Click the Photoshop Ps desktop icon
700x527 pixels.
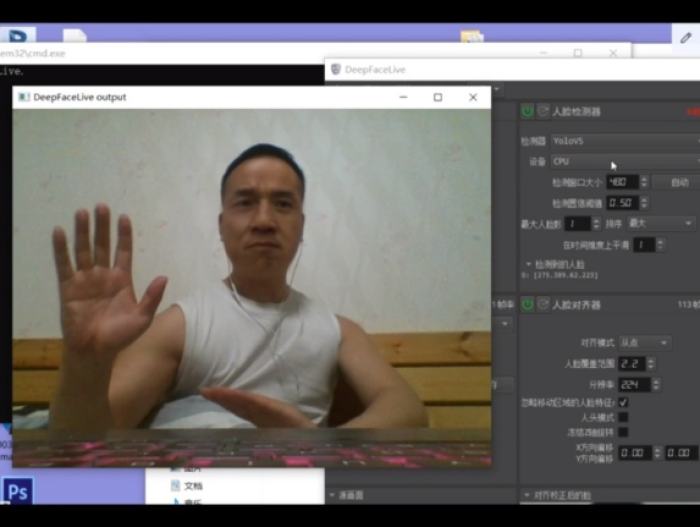(x=18, y=491)
